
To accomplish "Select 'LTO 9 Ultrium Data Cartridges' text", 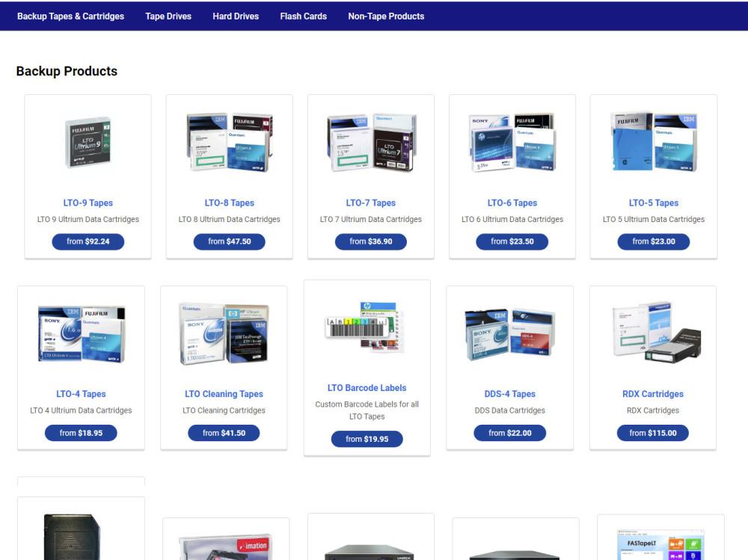I will click(88, 219).
